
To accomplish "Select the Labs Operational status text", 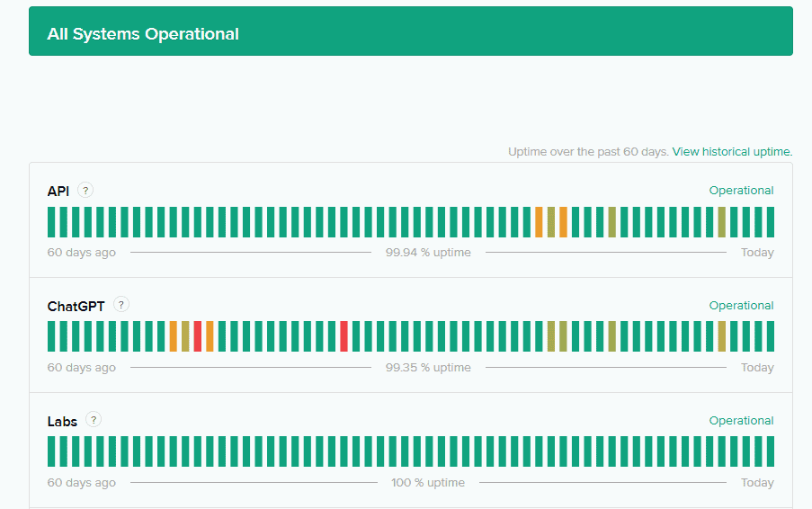I will coord(741,421).
